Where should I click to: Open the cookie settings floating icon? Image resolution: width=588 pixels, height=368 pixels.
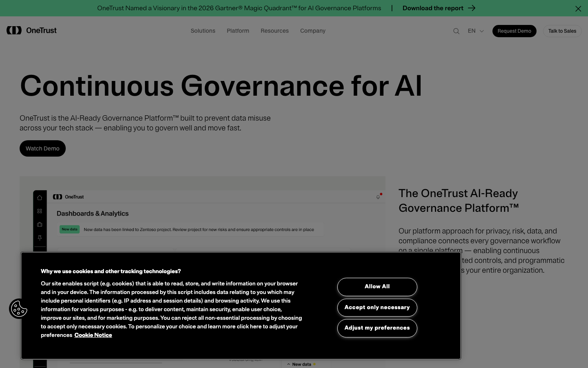19,309
